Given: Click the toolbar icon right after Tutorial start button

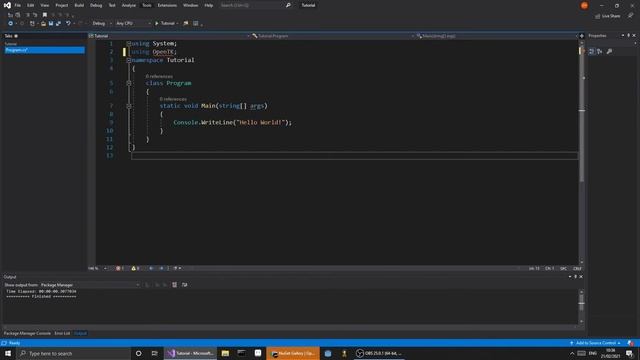Looking at the screenshot, I should tap(186, 23).
